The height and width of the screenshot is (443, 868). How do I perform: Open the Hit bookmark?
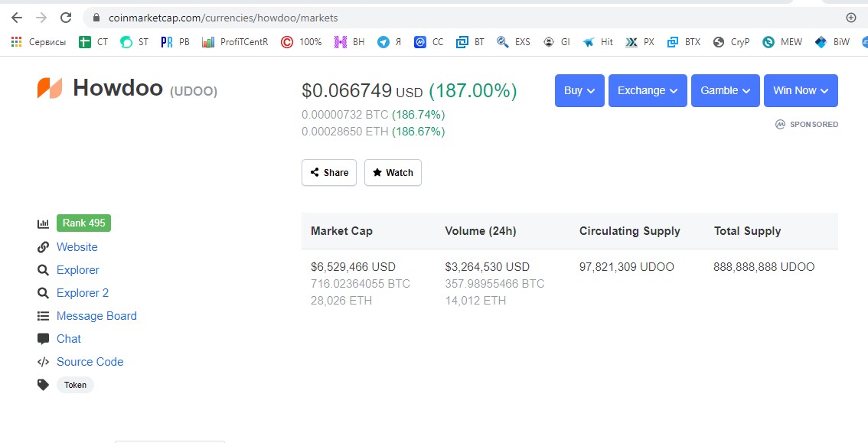click(598, 41)
